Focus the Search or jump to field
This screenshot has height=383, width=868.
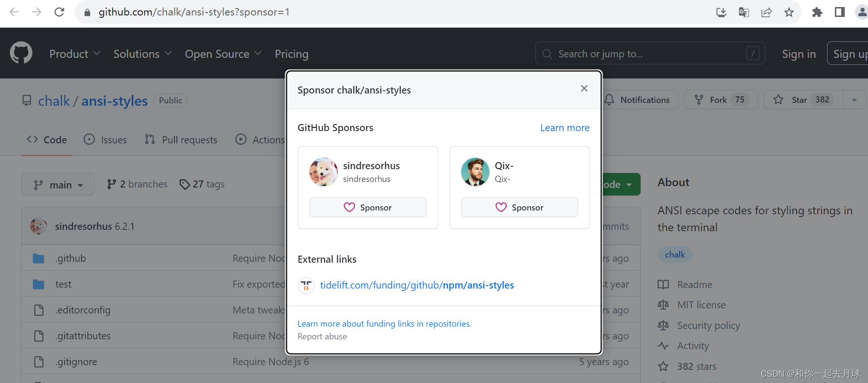650,54
